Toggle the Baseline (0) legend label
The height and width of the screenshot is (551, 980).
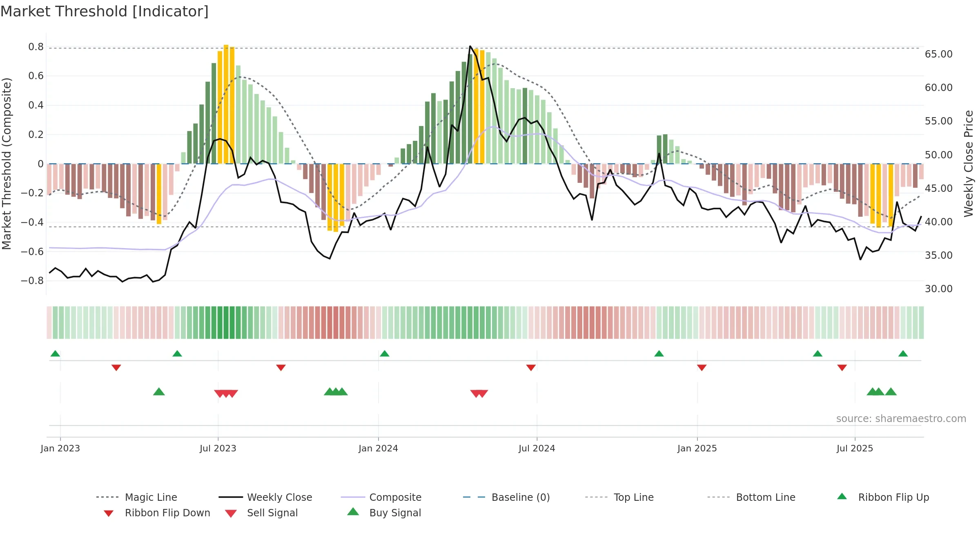coord(521,498)
